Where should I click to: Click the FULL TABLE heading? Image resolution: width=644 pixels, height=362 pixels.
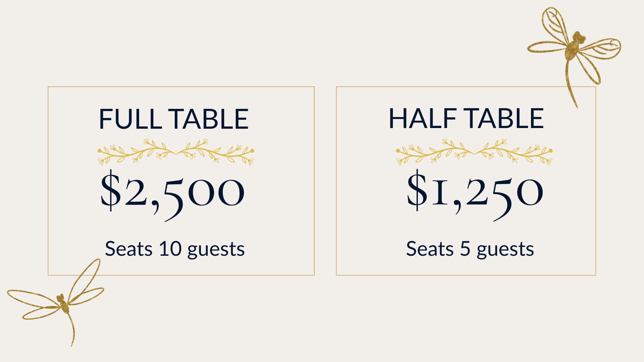[x=174, y=119]
